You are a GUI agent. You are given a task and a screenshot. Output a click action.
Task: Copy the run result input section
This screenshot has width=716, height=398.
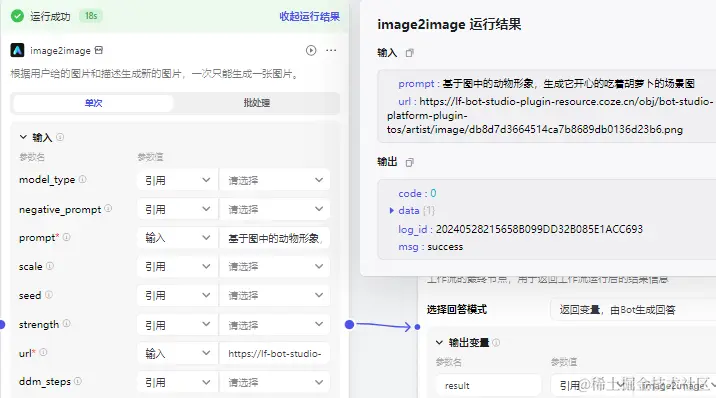coord(410,53)
